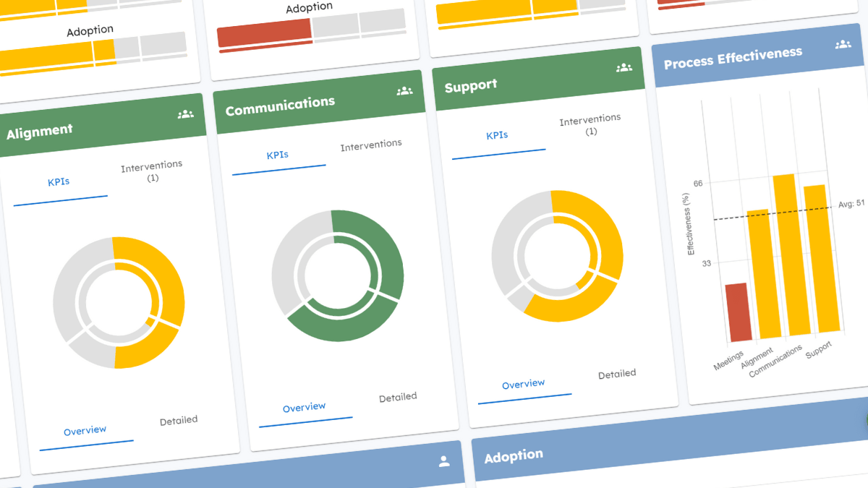Select the KPIs tab in the Support card

[498, 136]
